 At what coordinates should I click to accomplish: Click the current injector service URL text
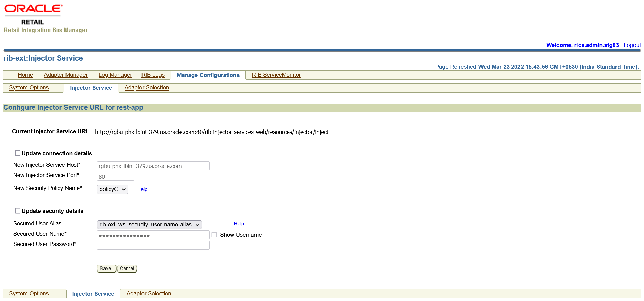(212, 132)
